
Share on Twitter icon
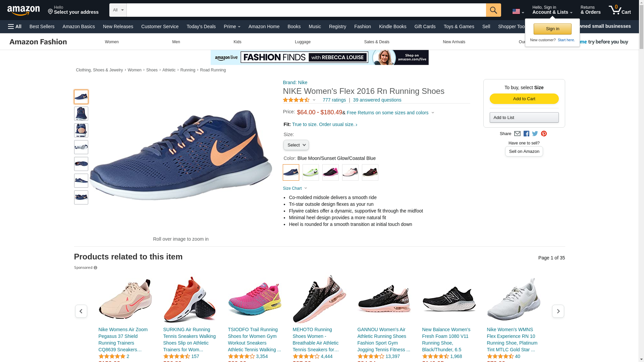tap(535, 134)
